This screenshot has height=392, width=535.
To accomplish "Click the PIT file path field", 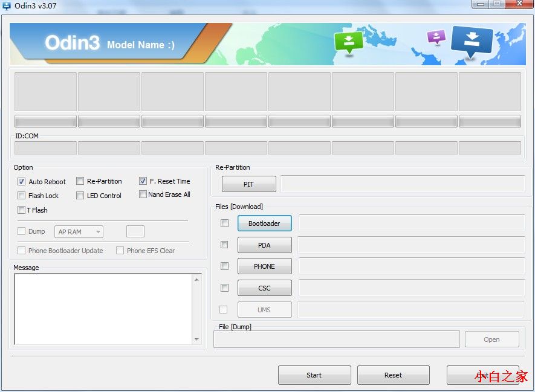I will click(x=403, y=184).
